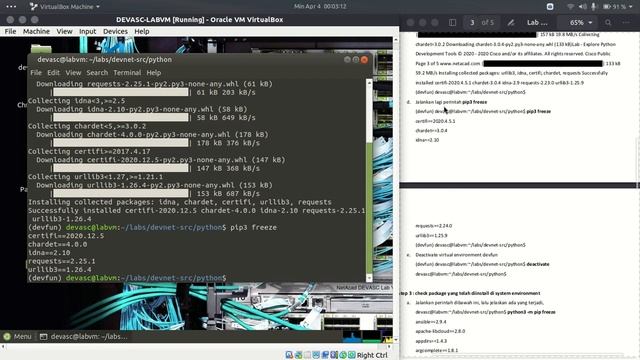Open the VirtualBox Machine app menu dropdown
The width and height of the screenshot is (640, 360).
click(x=65, y=7)
